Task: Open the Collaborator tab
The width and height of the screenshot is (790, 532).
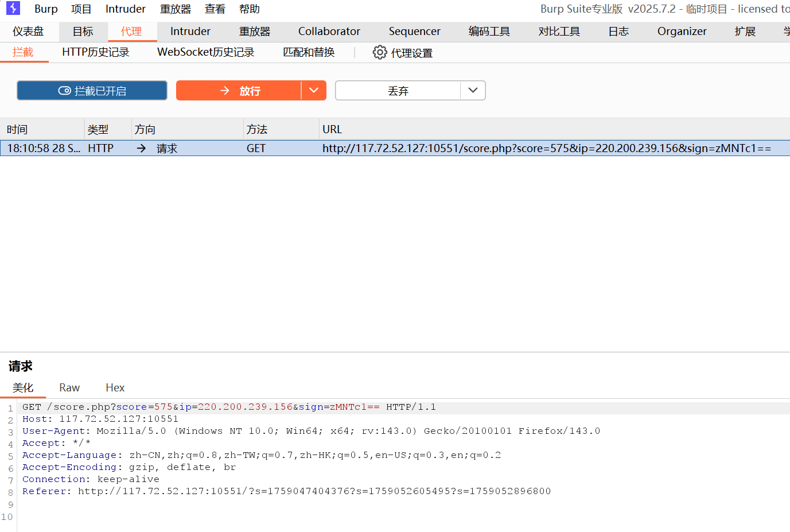Action: [x=329, y=32]
